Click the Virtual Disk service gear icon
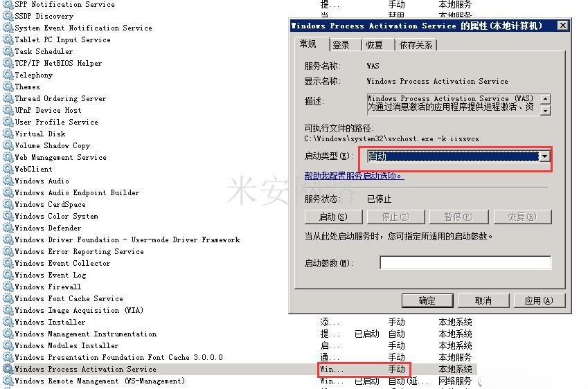Image resolution: width=588 pixels, height=389 pixels. pyautogui.click(x=8, y=134)
